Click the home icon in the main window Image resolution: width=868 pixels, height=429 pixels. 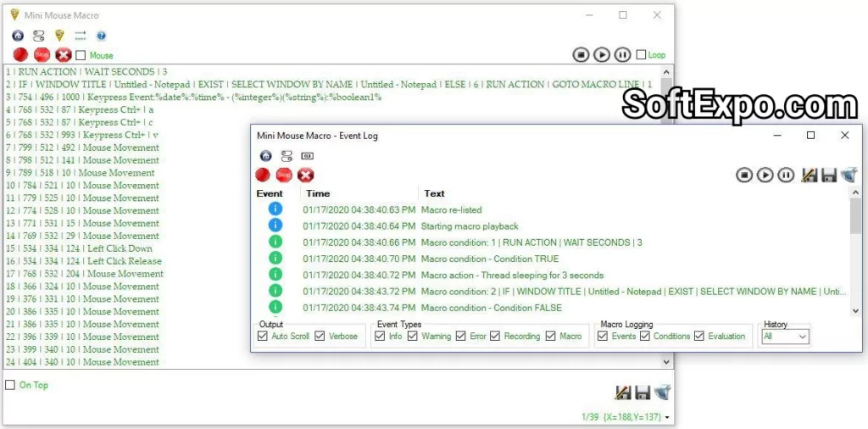coord(19,36)
